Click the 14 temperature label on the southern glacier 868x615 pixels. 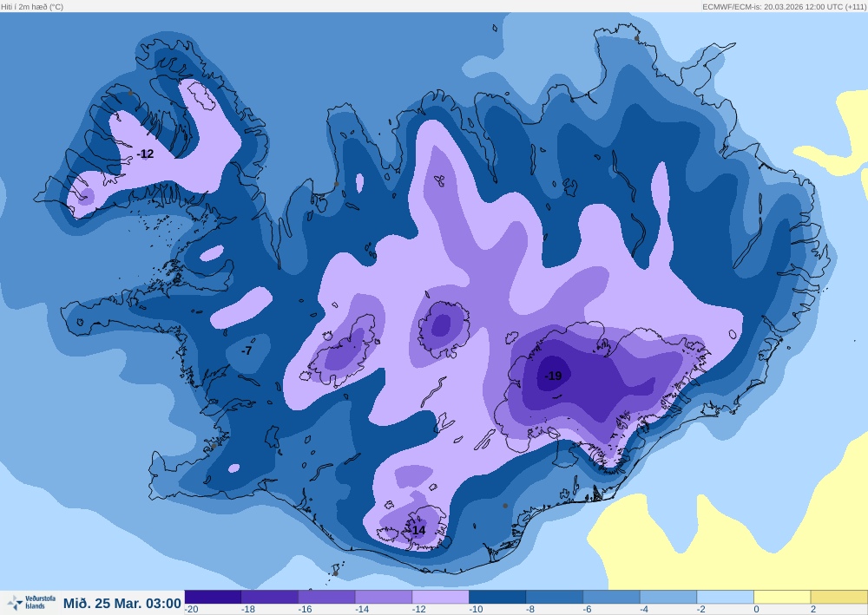coord(418,530)
